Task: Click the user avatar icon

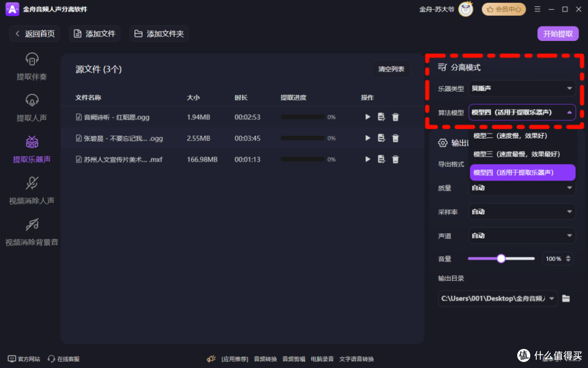Action: 465,9
